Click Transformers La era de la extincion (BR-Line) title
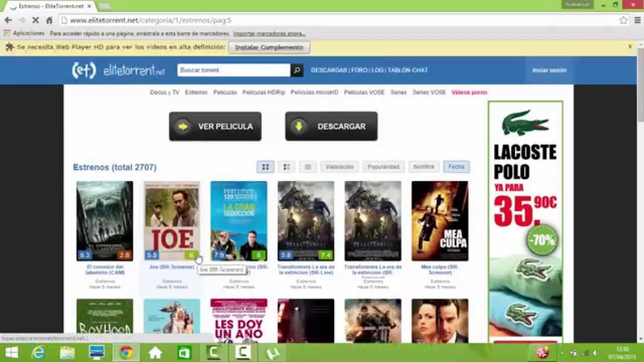 (306, 269)
